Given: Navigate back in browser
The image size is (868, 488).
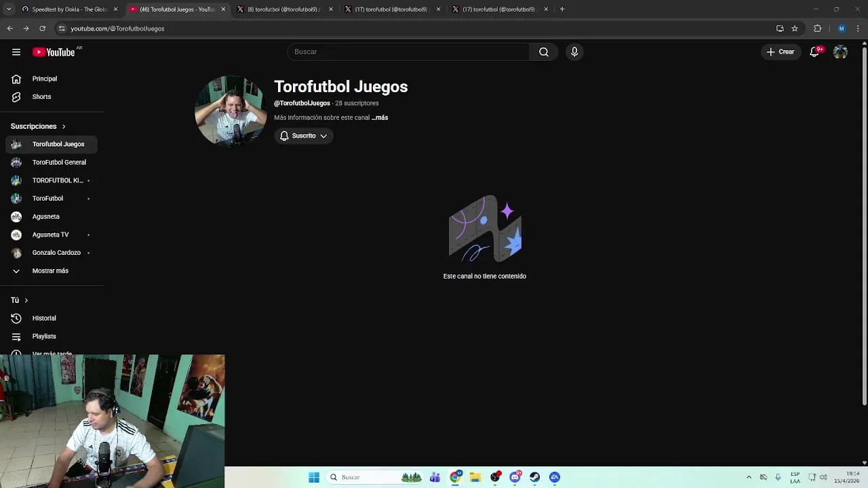Looking at the screenshot, I should pyautogui.click(x=10, y=28).
